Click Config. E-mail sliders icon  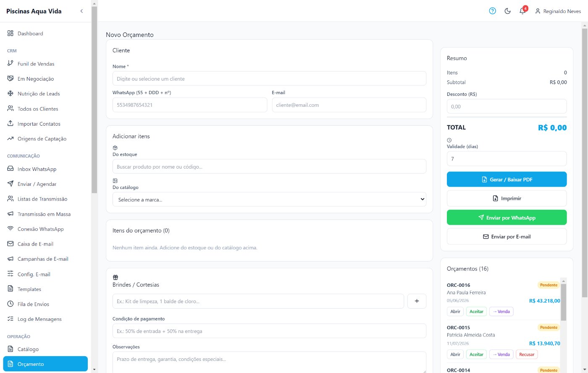10,274
